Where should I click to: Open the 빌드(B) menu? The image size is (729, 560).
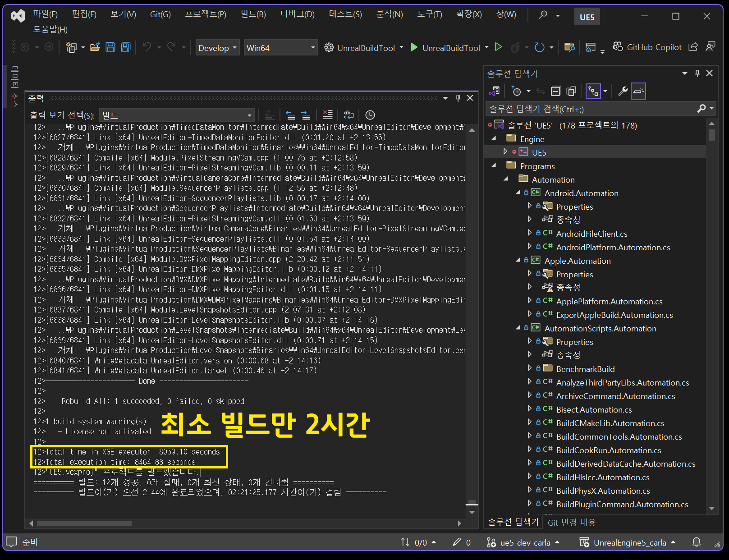(253, 14)
